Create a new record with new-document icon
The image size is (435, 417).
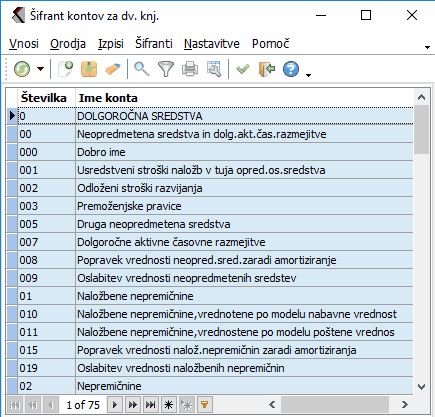coord(66,69)
